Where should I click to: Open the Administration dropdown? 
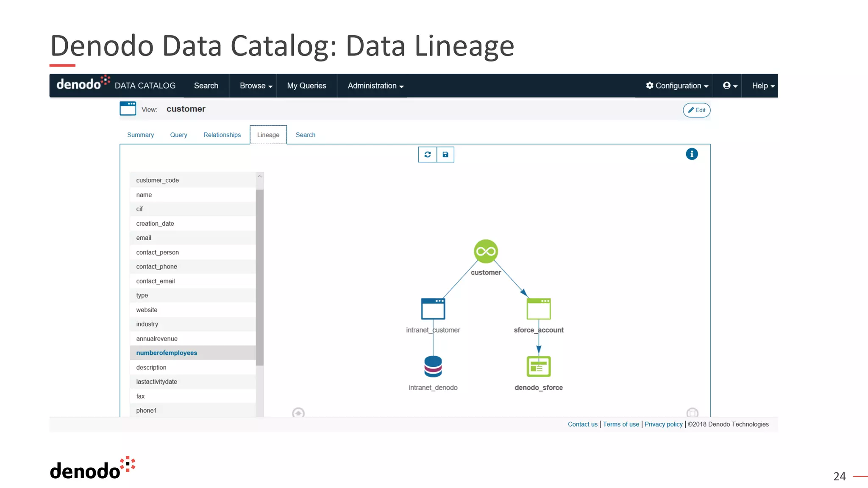(375, 86)
